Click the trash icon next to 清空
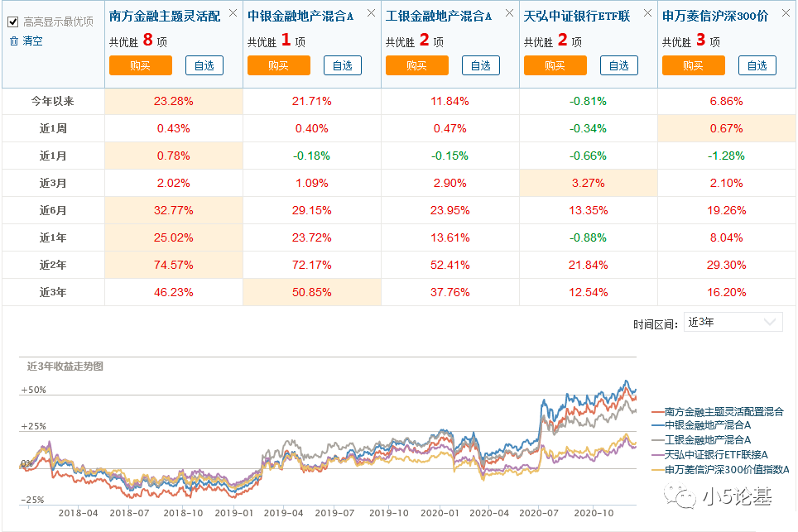798x532 pixels. [13, 41]
